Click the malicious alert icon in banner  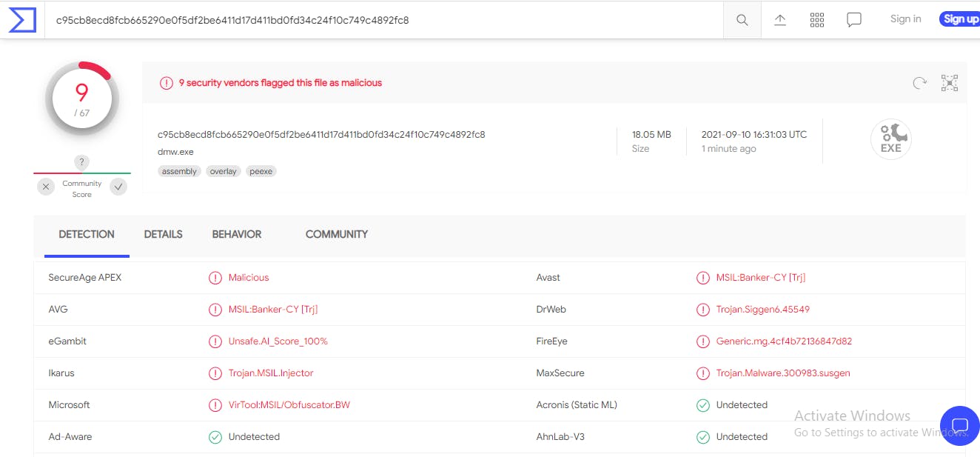167,83
